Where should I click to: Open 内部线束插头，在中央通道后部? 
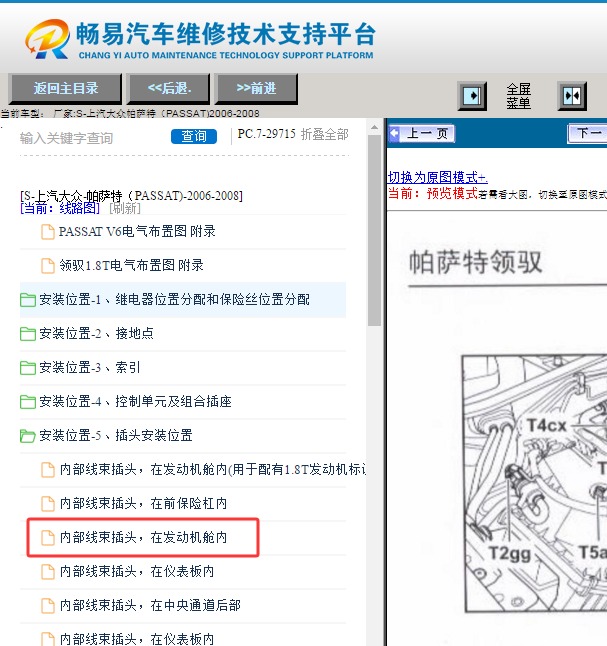(150, 605)
